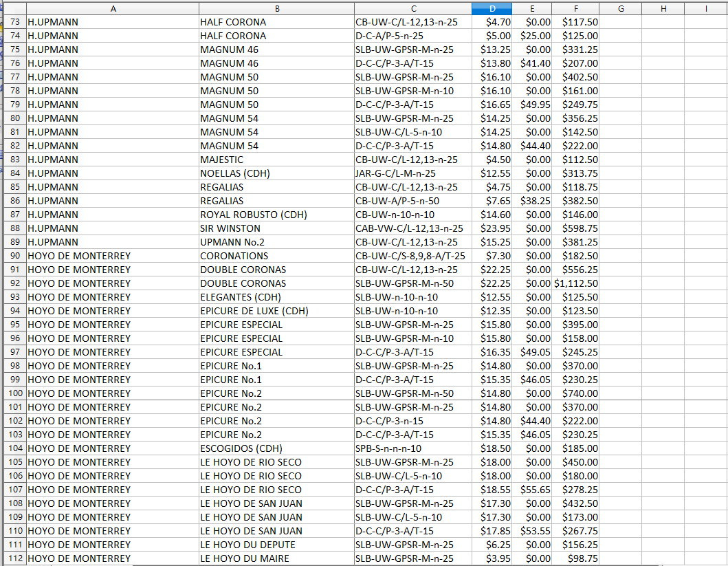
Task: Click total cell $450.00
Action: tap(575, 462)
